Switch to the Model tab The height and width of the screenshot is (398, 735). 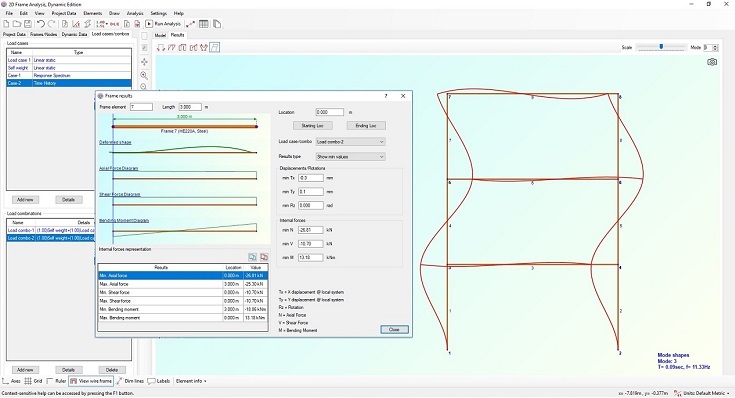(160, 35)
